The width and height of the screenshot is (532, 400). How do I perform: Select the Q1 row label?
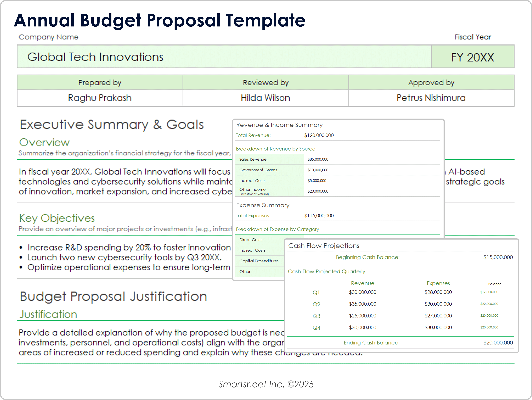pyautogui.click(x=316, y=292)
